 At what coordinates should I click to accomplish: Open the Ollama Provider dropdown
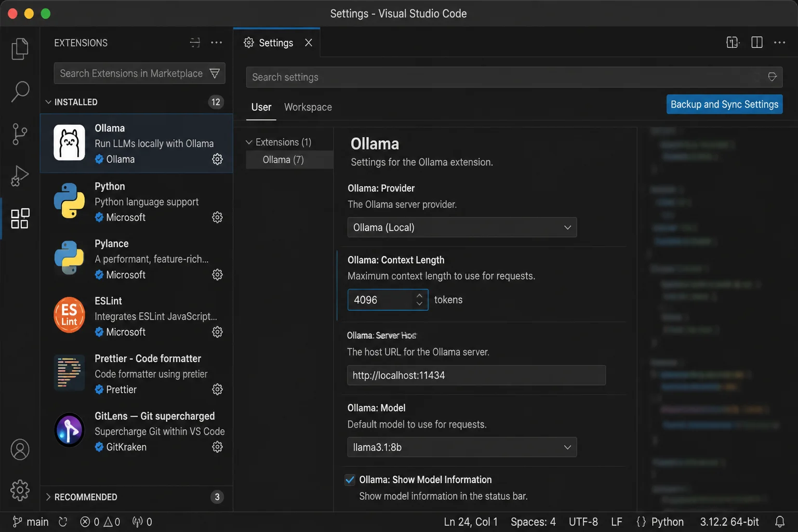click(x=462, y=227)
